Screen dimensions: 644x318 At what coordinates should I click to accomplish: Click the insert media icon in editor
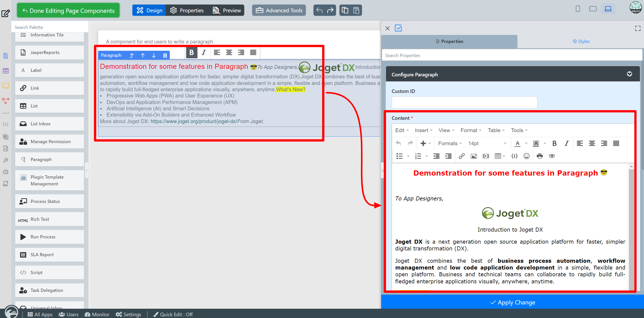click(486, 156)
